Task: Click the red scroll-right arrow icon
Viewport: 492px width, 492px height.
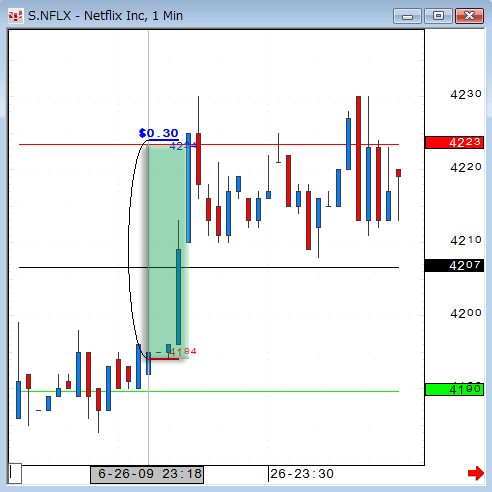Action: (476, 473)
